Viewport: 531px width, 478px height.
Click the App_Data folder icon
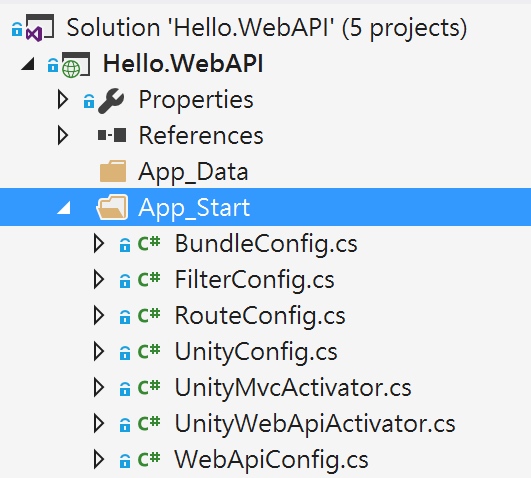[113, 171]
